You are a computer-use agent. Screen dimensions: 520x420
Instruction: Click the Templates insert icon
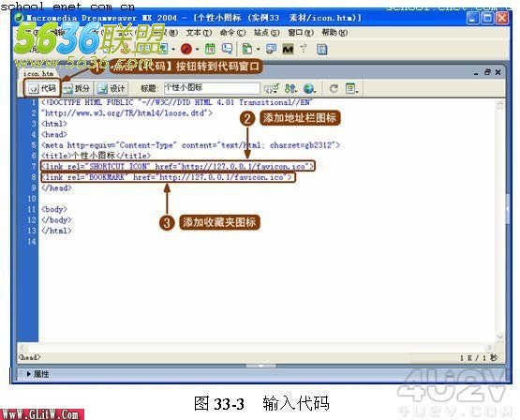pyautogui.click(x=247, y=49)
